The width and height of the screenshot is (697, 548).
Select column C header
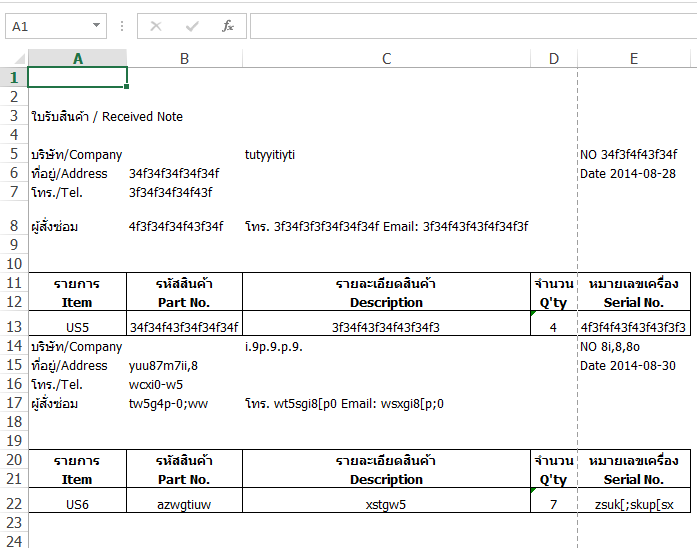(386, 59)
